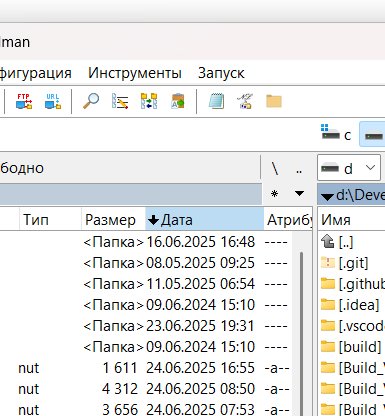
Task: Switch to drive c button
Action: 336,134
